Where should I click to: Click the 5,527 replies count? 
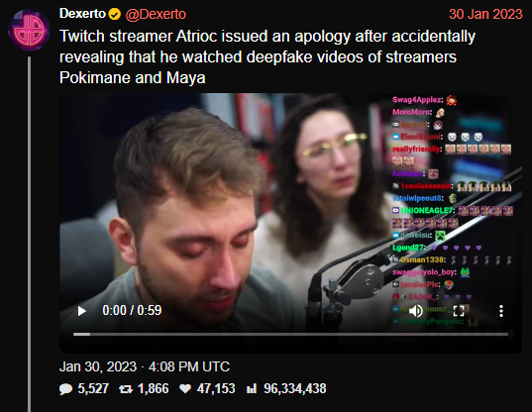[x=93, y=388]
